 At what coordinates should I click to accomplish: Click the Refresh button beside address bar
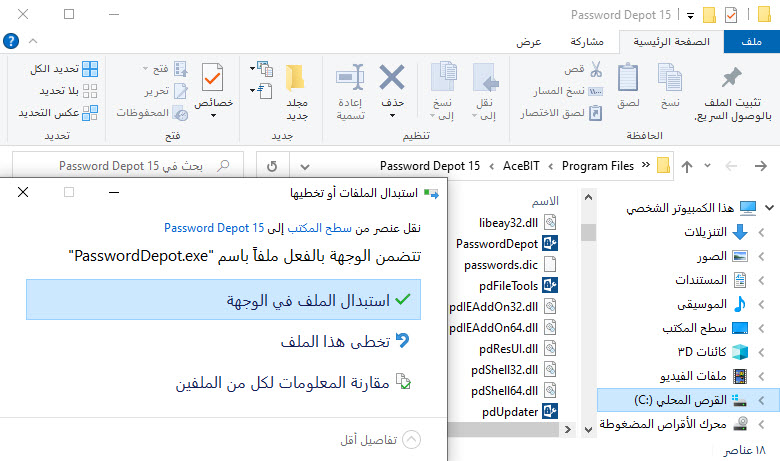[272, 166]
